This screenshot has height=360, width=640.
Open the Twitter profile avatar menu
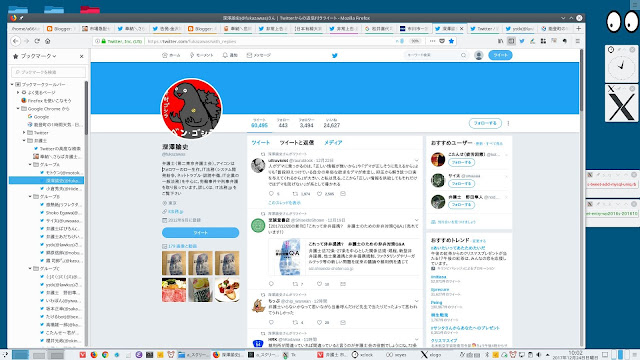pyautogui.click(x=479, y=55)
